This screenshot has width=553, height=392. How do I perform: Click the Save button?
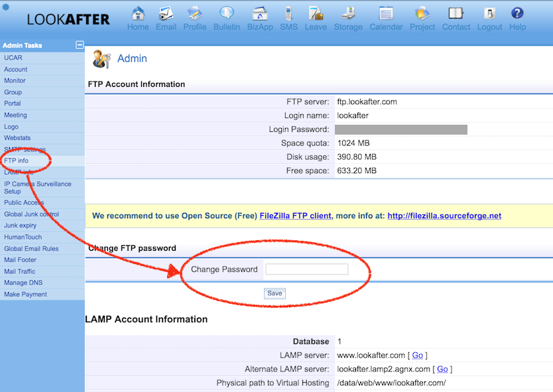pos(275,293)
